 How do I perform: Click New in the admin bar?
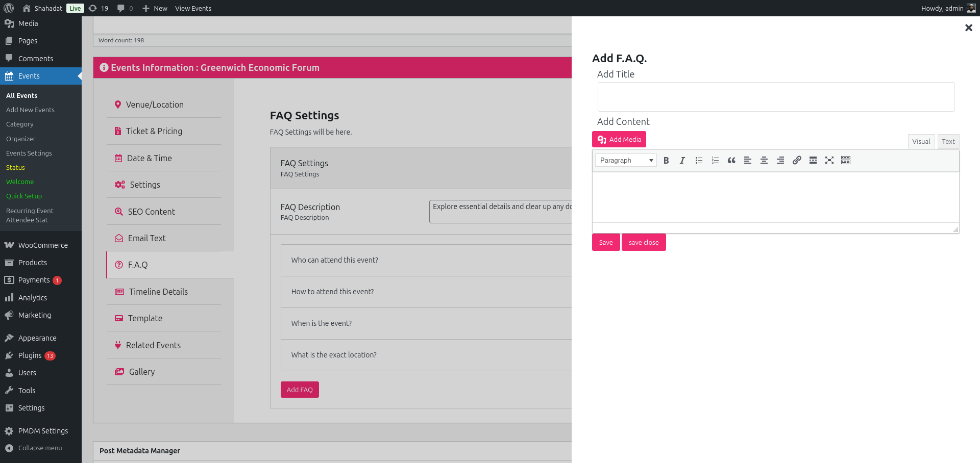(x=155, y=8)
